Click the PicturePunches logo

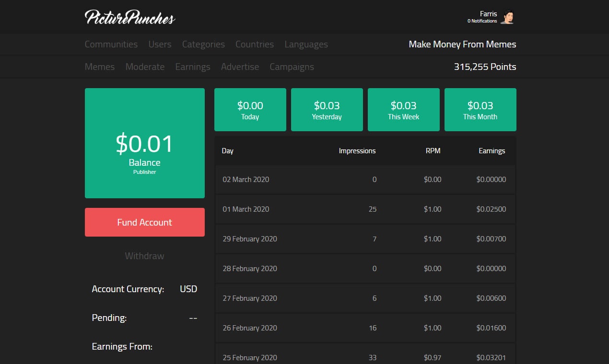point(130,17)
